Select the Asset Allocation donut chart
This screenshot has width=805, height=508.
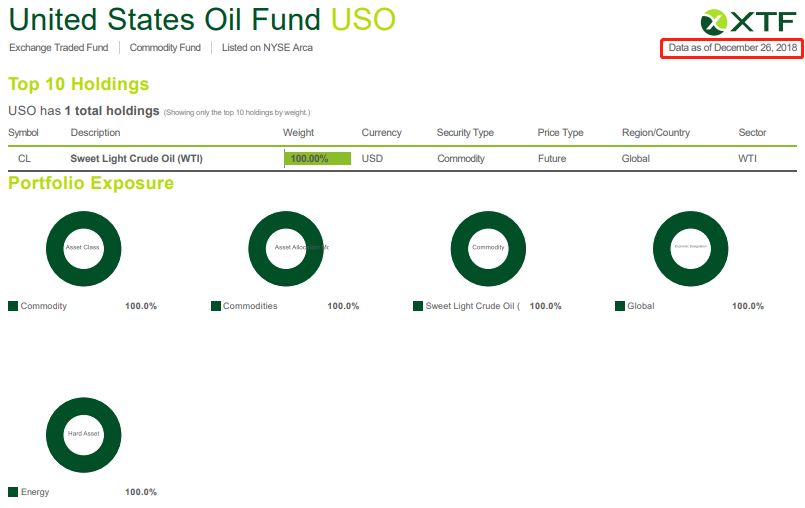[x=286, y=248]
